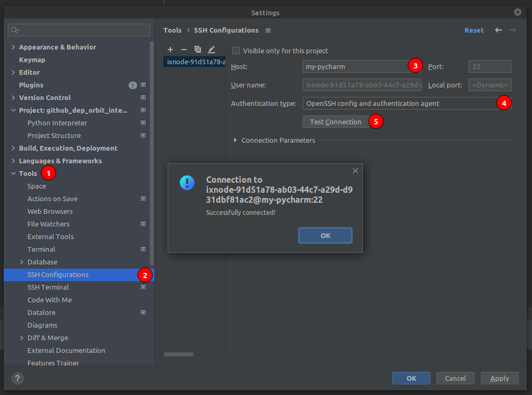Open help using the question mark icon
532x395 pixels.
click(x=17, y=378)
